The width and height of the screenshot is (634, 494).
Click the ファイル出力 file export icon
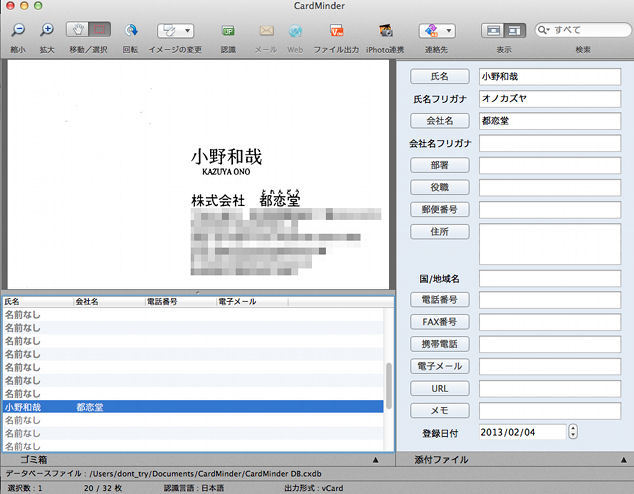pos(337,31)
